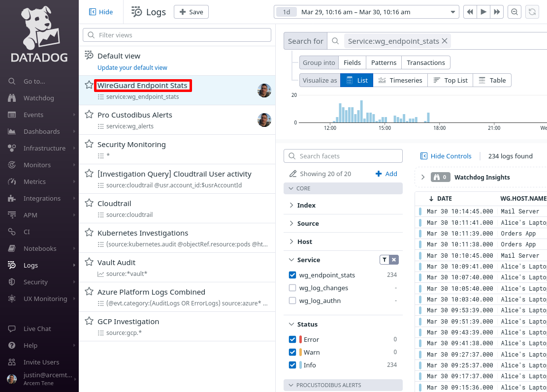Click Hide Controls link
The height and width of the screenshot is (392, 547).
(x=446, y=156)
